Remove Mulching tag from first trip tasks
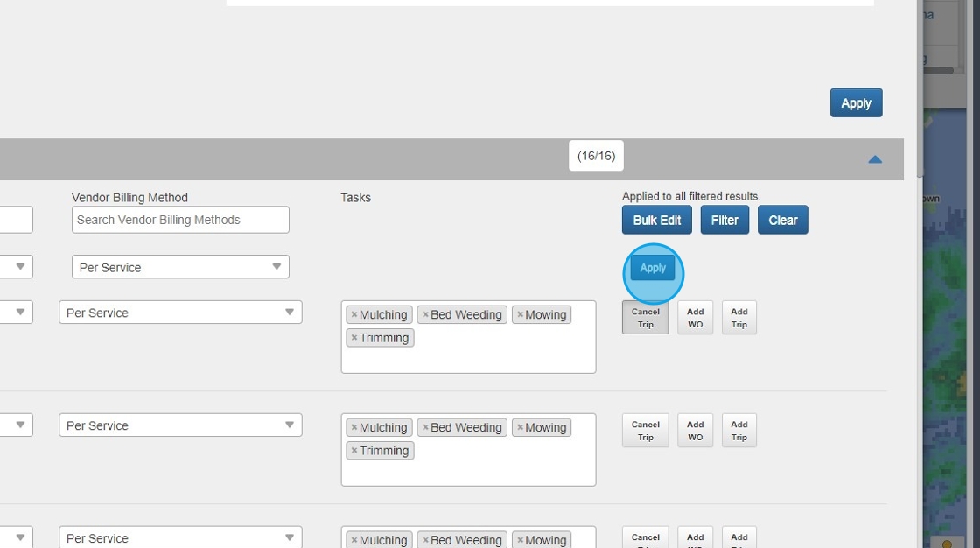 tap(353, 314)
